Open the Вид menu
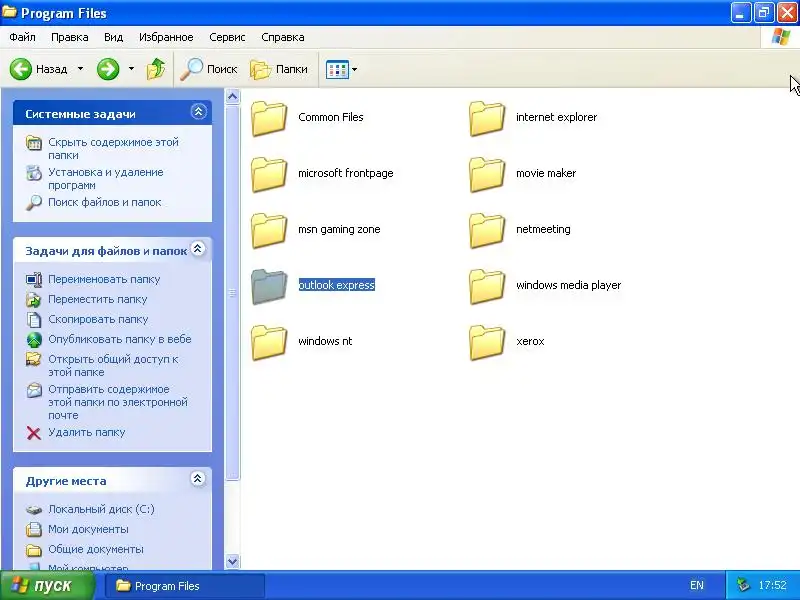The image size is (800, 600). pos(113,37)
